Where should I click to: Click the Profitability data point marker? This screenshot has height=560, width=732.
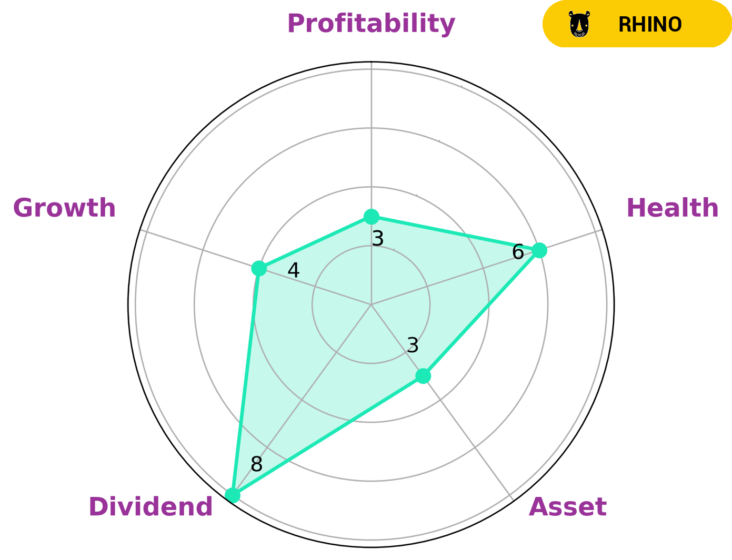click(372, 216)
